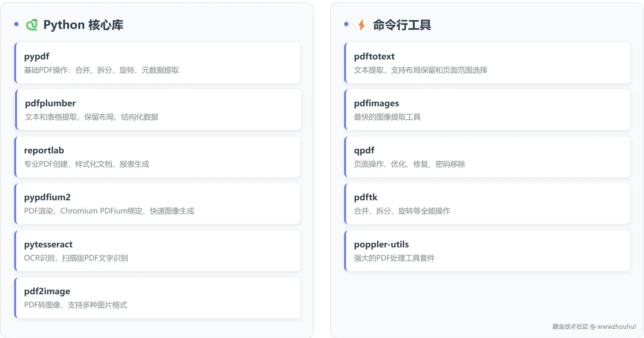Image resolution: width=644 pixels, height=338 pixels.
Task: Click the Python 核心库 heading
Action: 83,25
